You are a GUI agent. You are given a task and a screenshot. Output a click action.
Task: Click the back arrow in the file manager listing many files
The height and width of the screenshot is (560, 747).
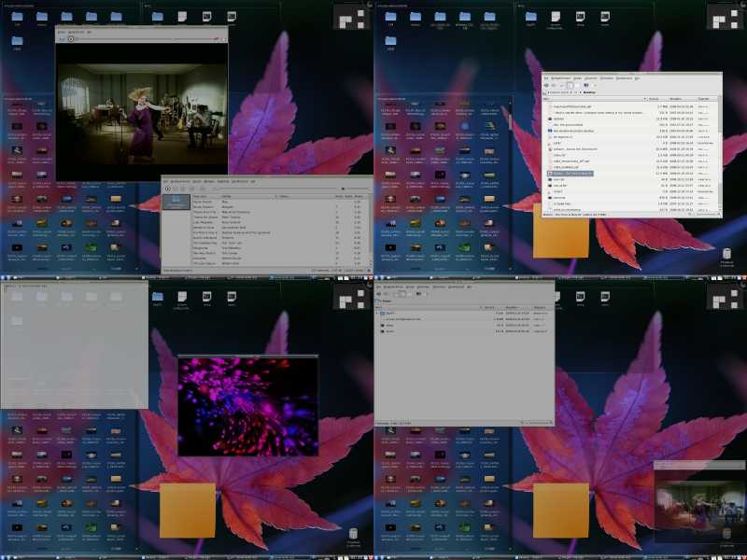point(547,85)
